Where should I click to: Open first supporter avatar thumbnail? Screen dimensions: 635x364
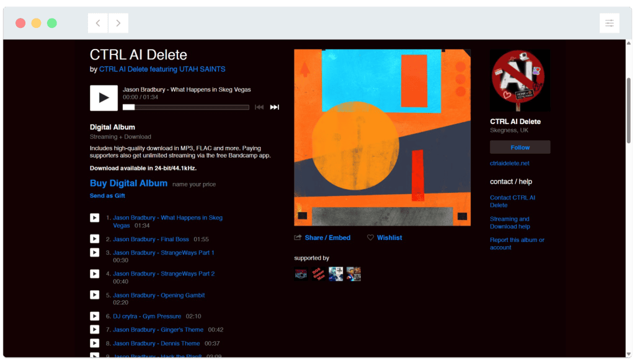click(301, 274)
